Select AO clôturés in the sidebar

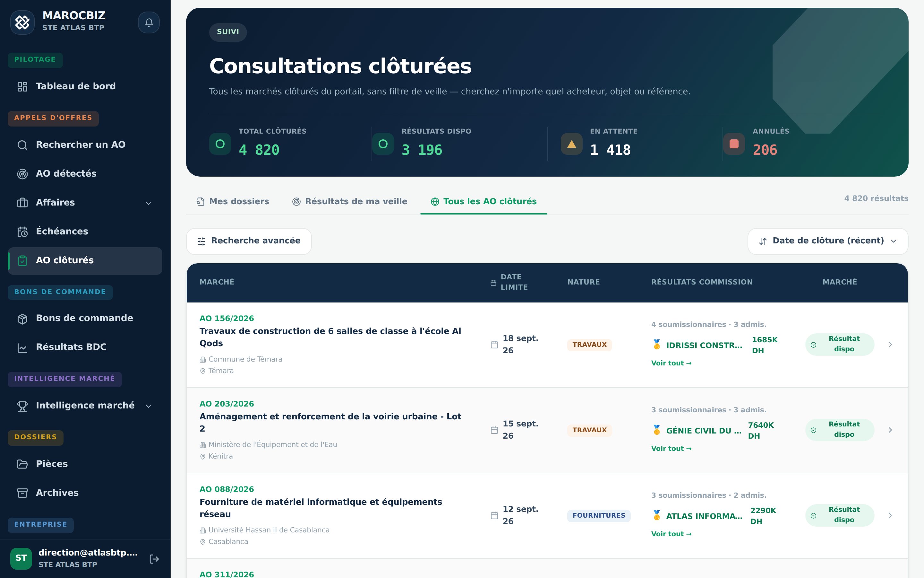pyautogui.click(x=85, y=261)
